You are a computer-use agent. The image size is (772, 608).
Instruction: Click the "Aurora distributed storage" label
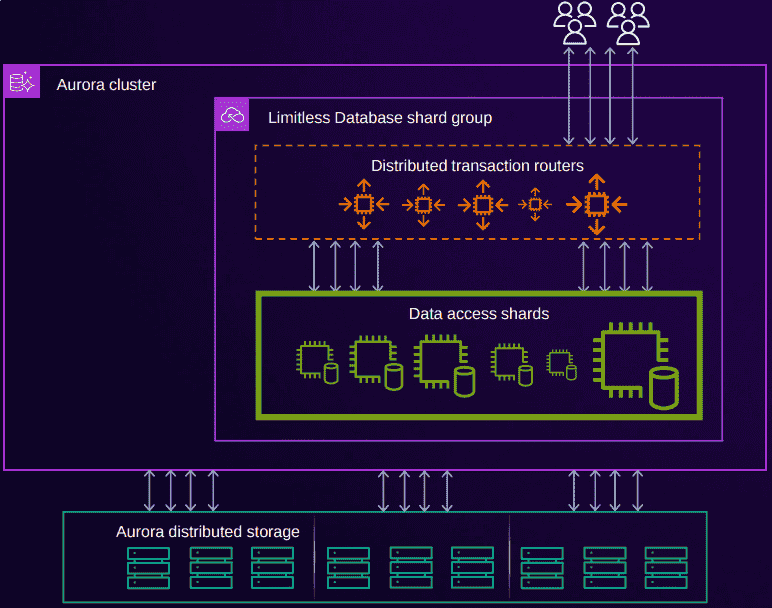(208, 531)
